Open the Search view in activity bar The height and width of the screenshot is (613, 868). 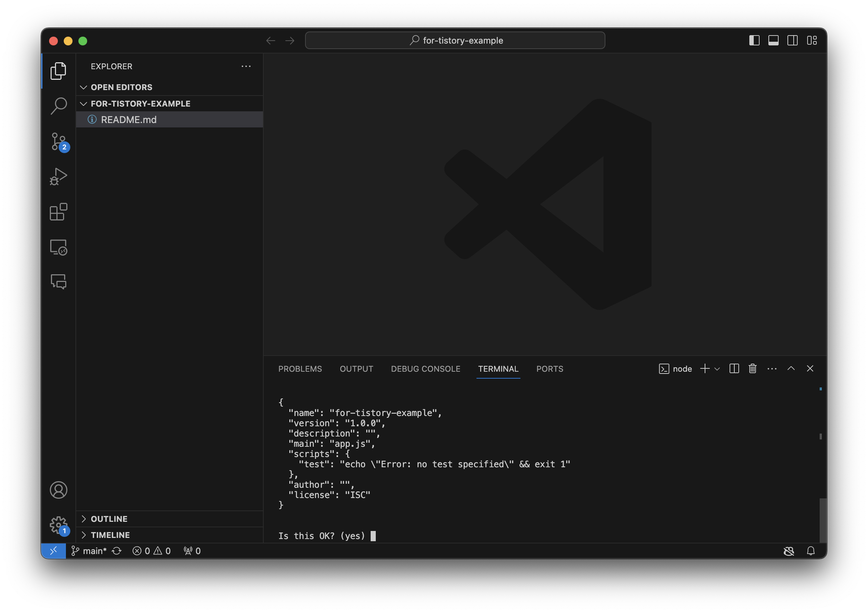click(59, 106)
